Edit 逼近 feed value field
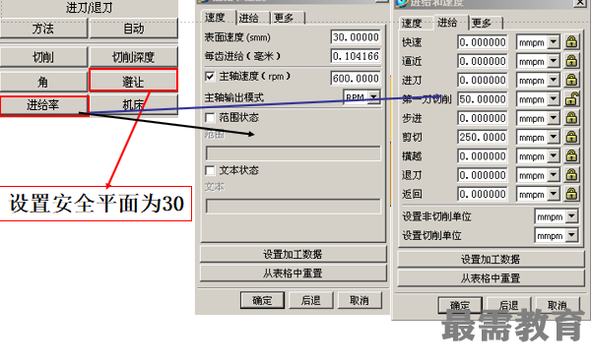 pyautogui.click(x=483, y=61)
